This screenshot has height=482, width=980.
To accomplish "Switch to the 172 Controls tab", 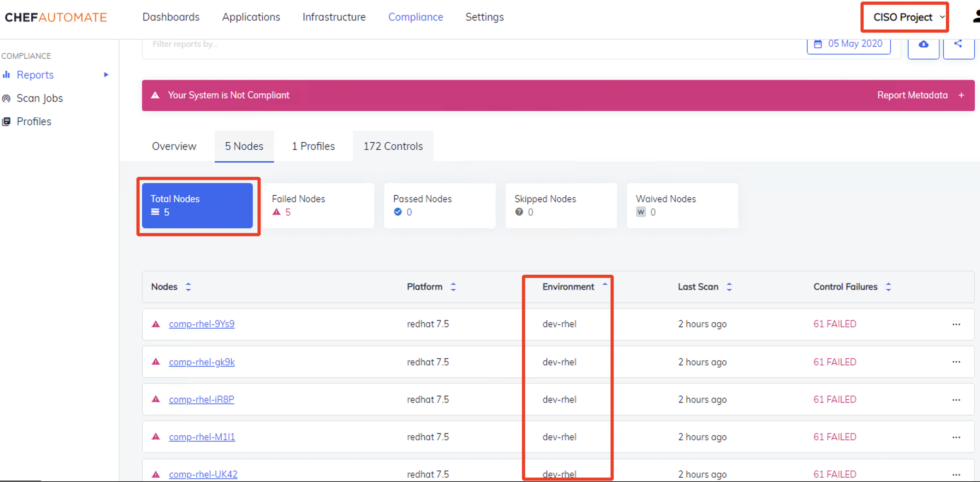I will 393,146.
